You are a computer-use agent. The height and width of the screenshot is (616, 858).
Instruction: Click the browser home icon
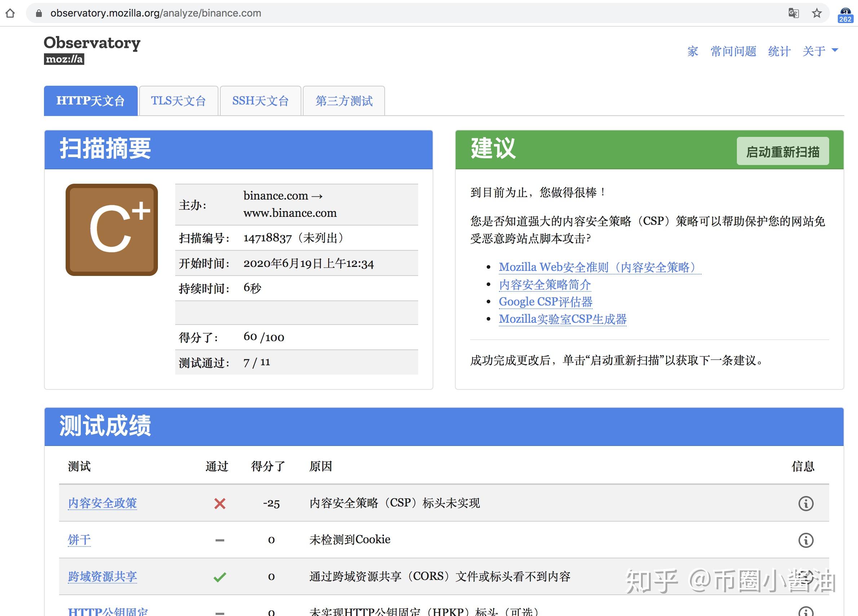pos(10,13)
